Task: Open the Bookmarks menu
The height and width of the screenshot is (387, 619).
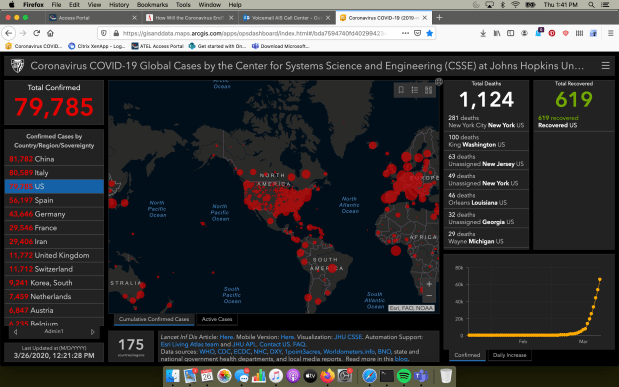Action: click(152, 5)
